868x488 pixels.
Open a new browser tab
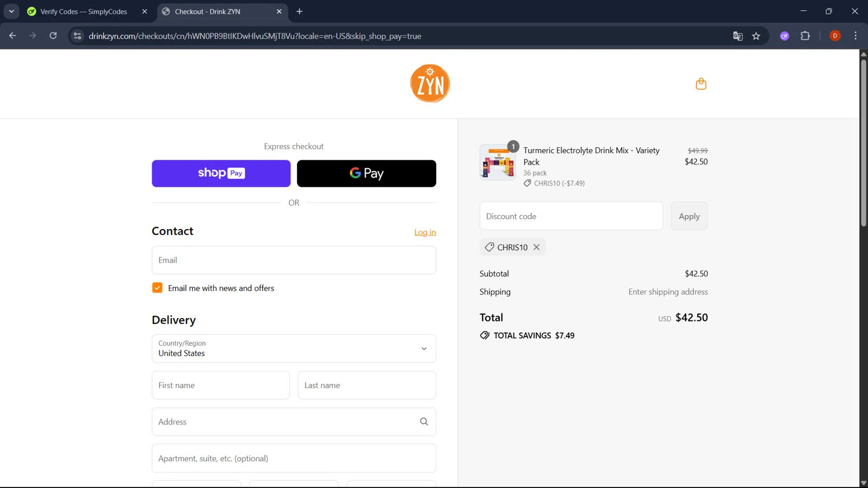coord(299,12)
